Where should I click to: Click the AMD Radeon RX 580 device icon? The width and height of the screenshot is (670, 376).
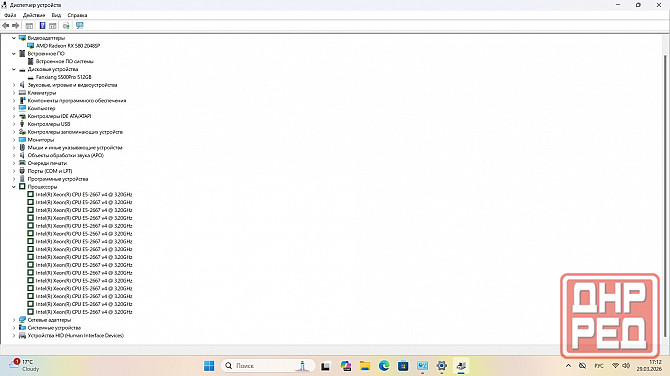pyautogui.click(x=30, y=45)
